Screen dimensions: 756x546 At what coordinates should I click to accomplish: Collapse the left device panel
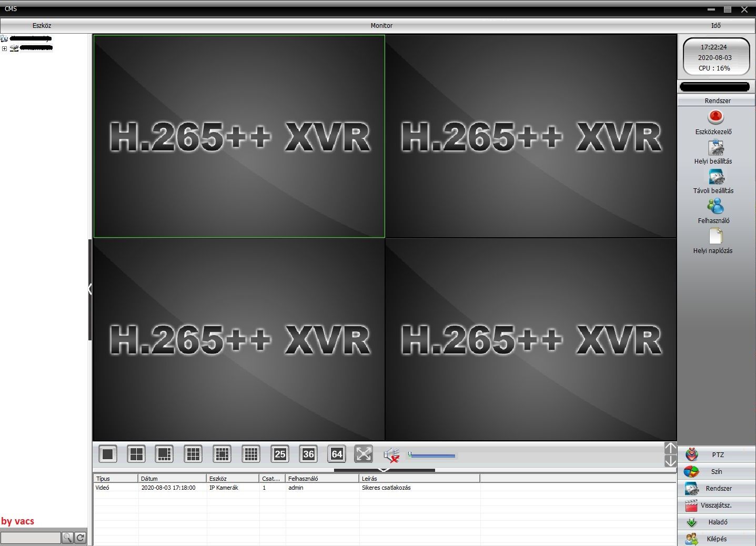click(90, 289)
